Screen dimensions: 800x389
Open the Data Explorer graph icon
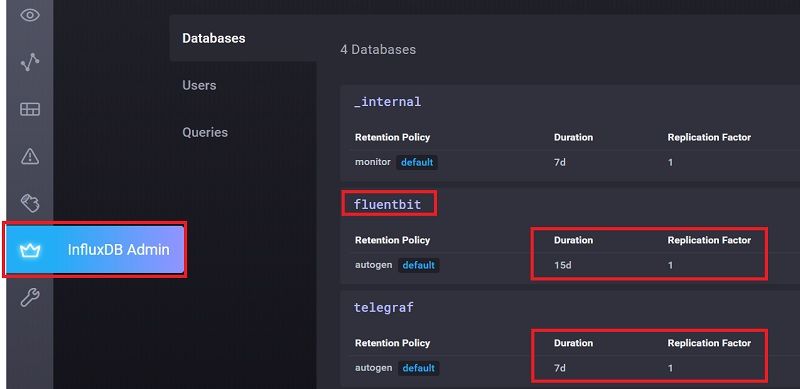coord(30,62)
